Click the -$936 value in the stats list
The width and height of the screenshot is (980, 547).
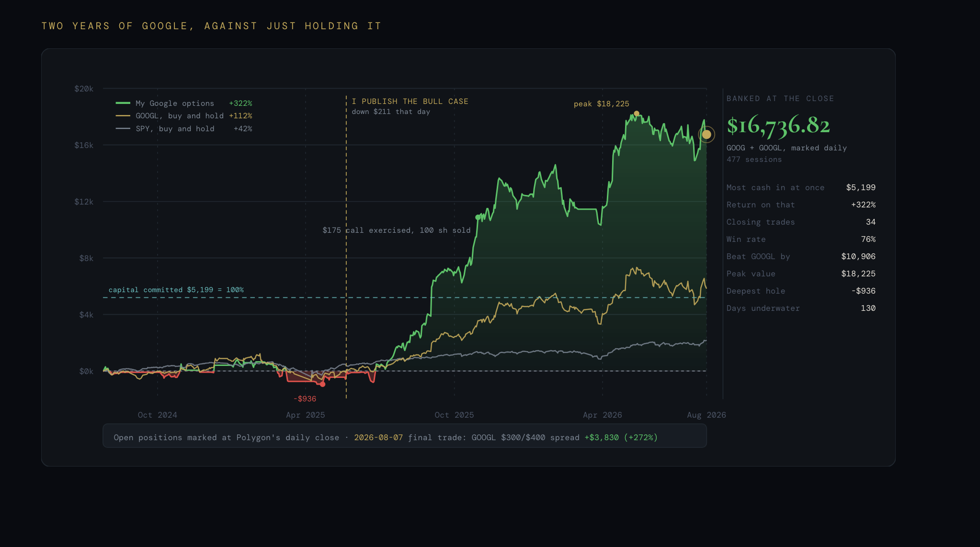pyautogui.click(x=863, y=291)
